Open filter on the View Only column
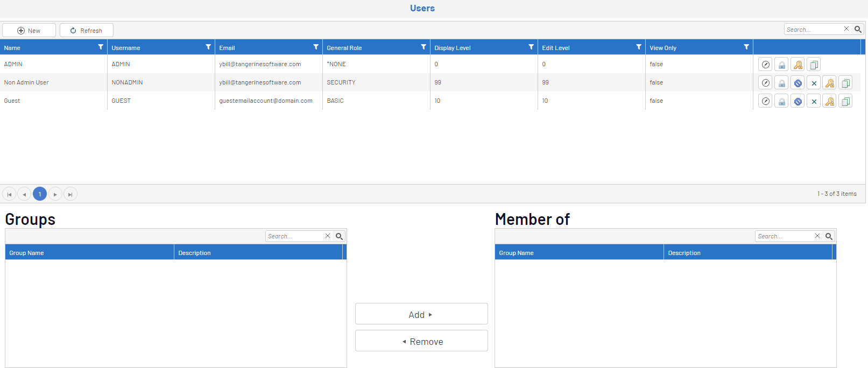 [746, 47]
